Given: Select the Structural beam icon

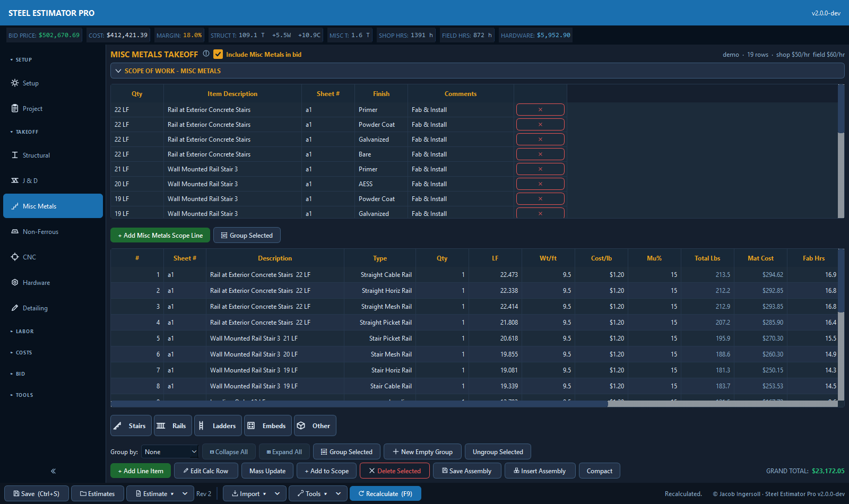Looking at the screenshot, I should 15,155.
